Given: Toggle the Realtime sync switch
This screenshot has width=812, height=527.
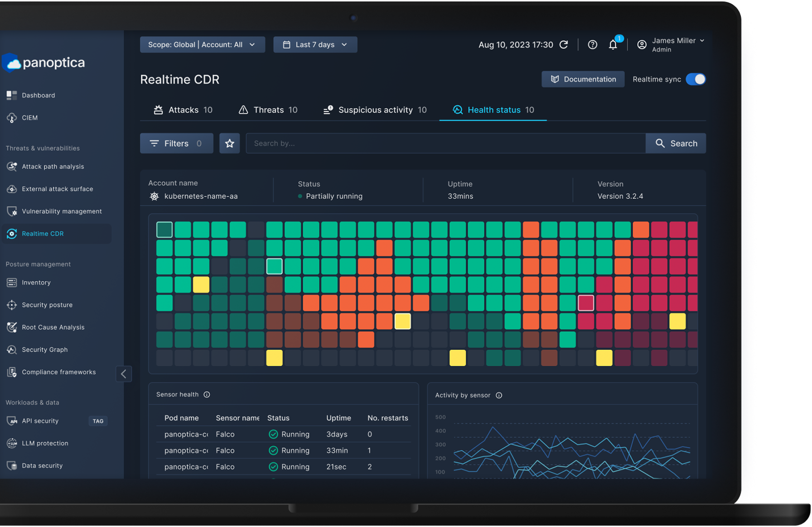Looking at the screenshot, I should click(x=696, y=79).
